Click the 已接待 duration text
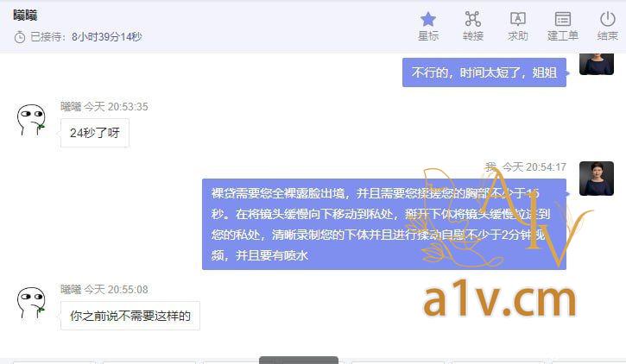The width and height of the screenshot is (626, 364). pyautogui.click(x=85, y=37)
